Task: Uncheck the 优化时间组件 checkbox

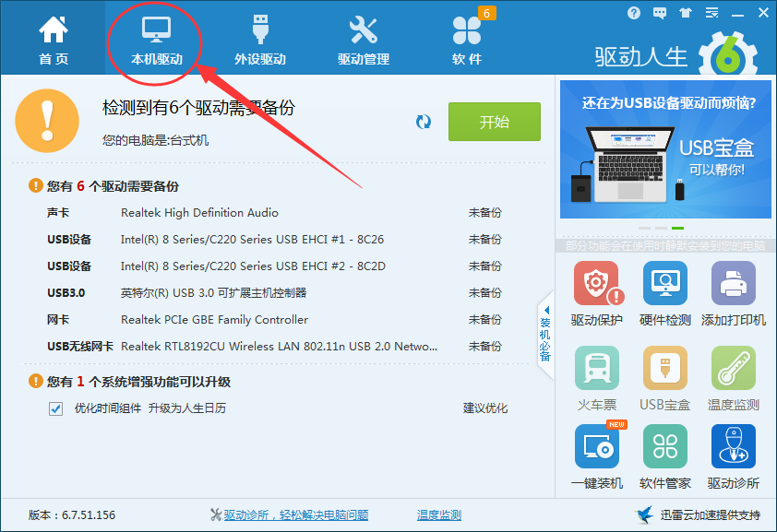Action: [x=56, y=408]
